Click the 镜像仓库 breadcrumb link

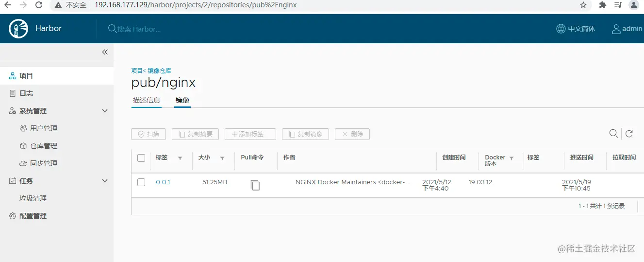[159, 71]
